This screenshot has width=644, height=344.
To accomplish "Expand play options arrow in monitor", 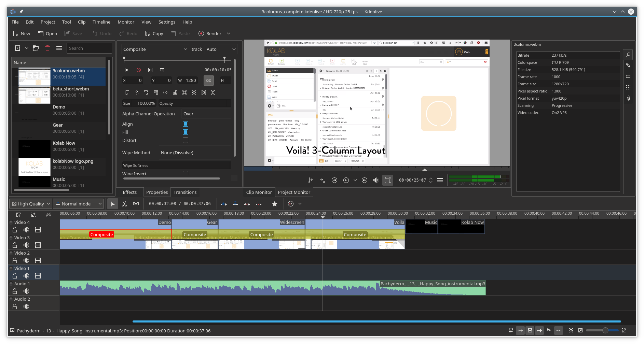I will click(355, 180).
